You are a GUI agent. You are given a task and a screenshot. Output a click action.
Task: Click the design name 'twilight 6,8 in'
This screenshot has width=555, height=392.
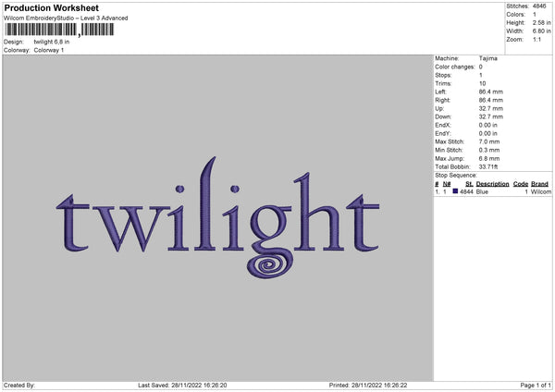point(52,42)
